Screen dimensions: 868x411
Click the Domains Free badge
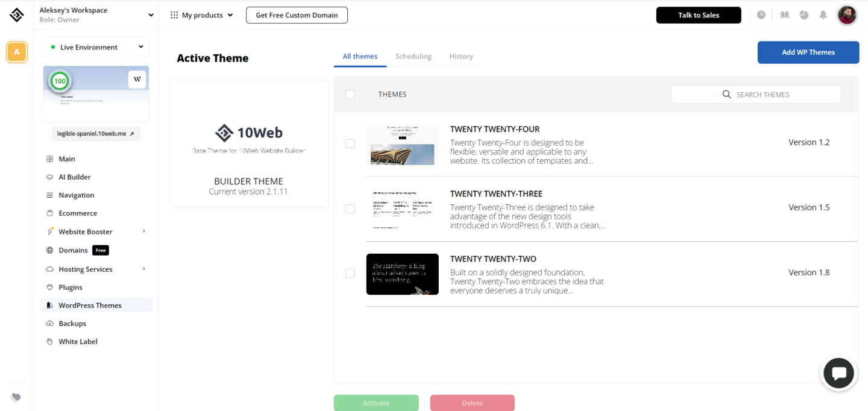tap(101, 250)
